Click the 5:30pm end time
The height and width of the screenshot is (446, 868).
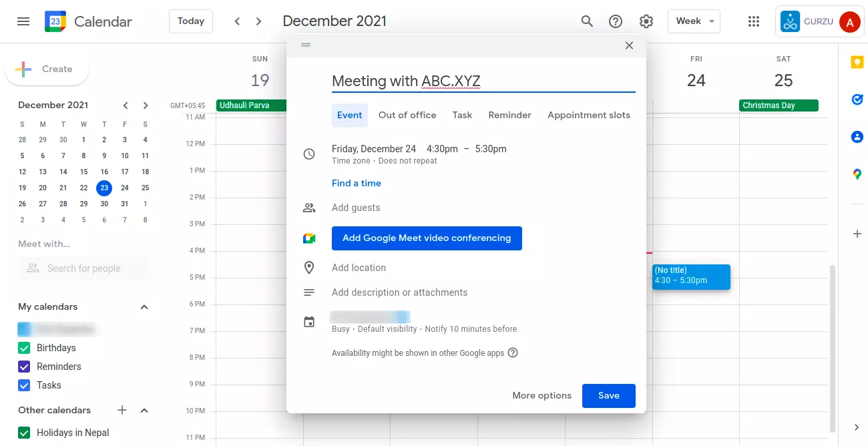click(491, 149)
